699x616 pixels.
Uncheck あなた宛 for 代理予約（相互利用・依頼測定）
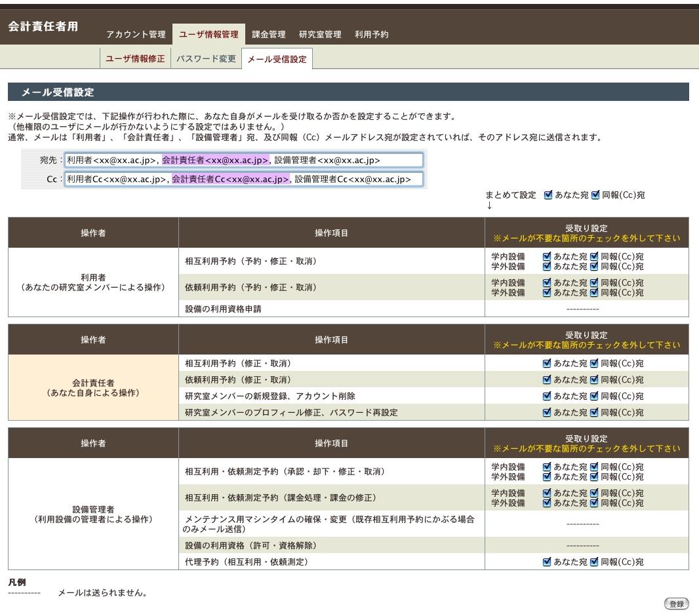[547, 562]
